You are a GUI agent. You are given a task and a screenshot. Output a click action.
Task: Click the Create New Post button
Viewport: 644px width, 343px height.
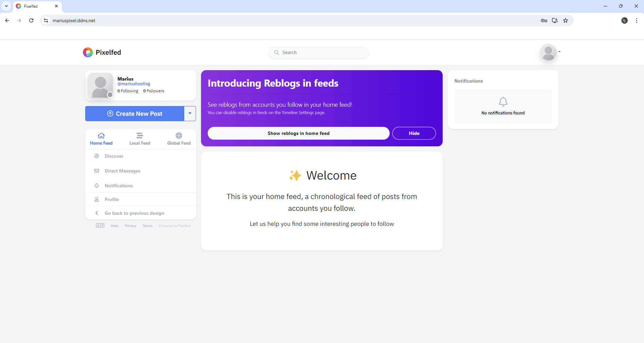pos(135,114)
